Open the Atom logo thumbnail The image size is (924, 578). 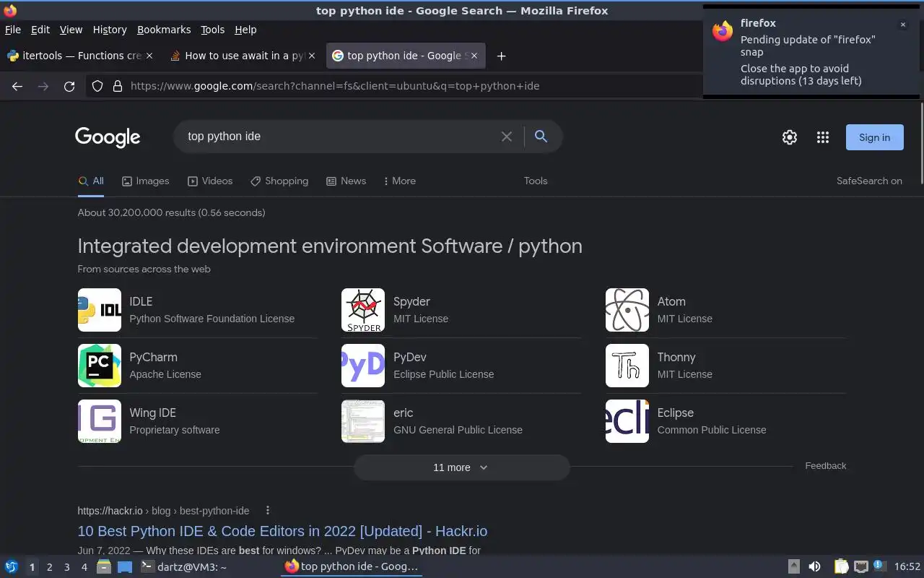[627, 310]
